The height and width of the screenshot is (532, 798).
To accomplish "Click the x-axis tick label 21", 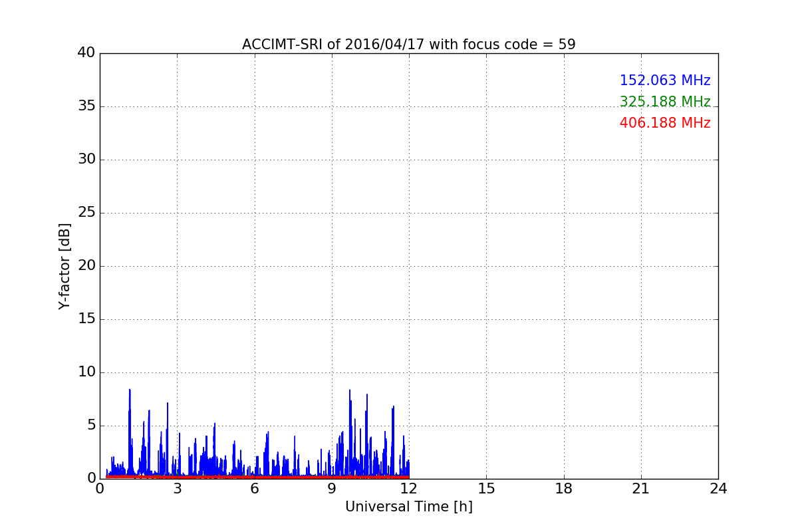I will pyautogui.click(x=641, y=489).
